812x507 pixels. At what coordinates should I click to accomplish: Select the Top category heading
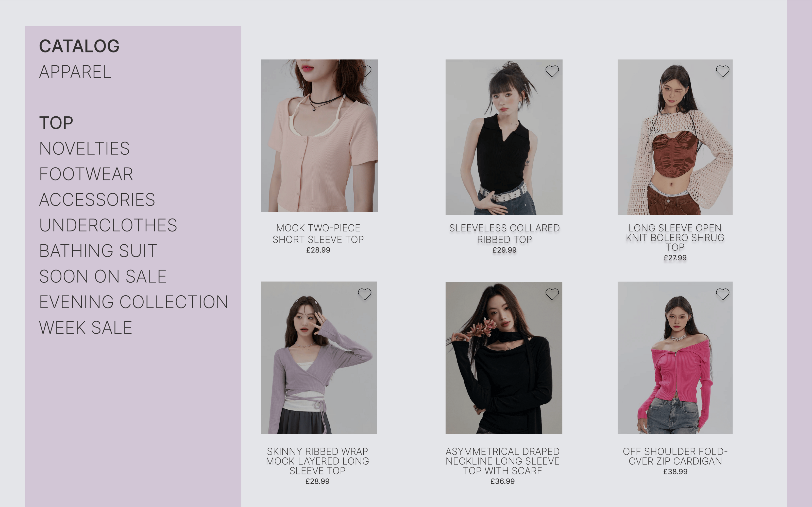click(56, 123)
